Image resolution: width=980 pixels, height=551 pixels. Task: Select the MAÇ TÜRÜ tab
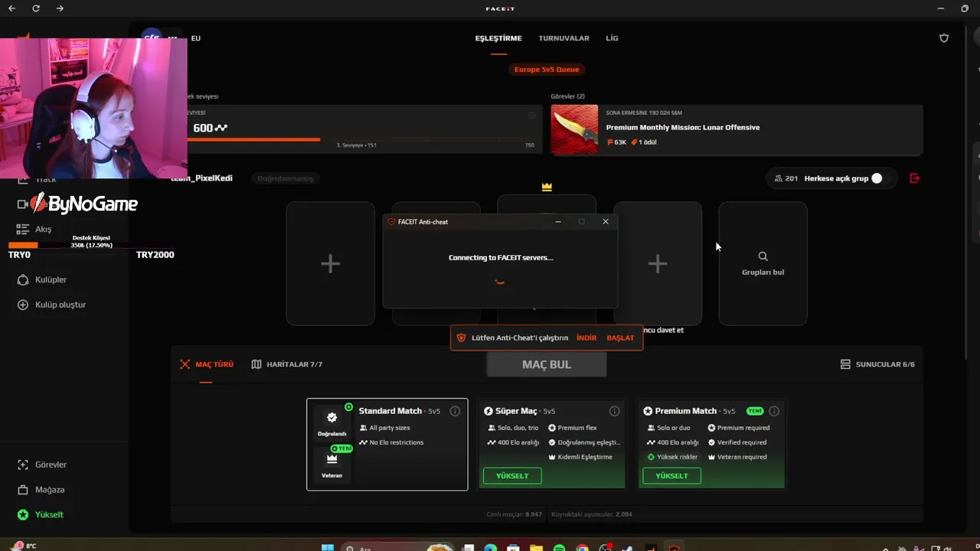207,364
